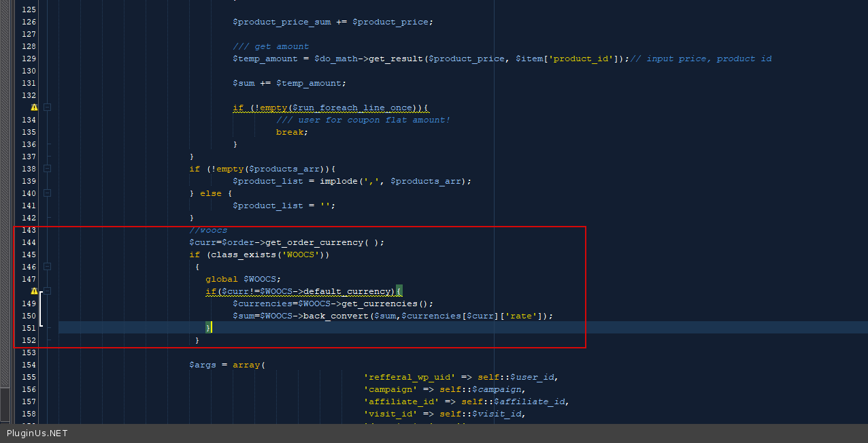Click the highlighted closing brace on line 151
The width and height of the screenshot is (868, 443).
point(209,328)
